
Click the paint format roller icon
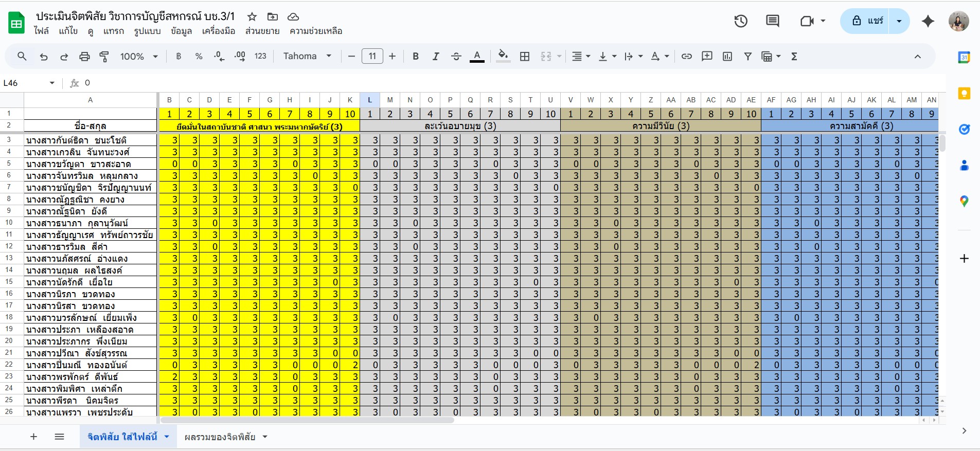(x=104, y=57)
